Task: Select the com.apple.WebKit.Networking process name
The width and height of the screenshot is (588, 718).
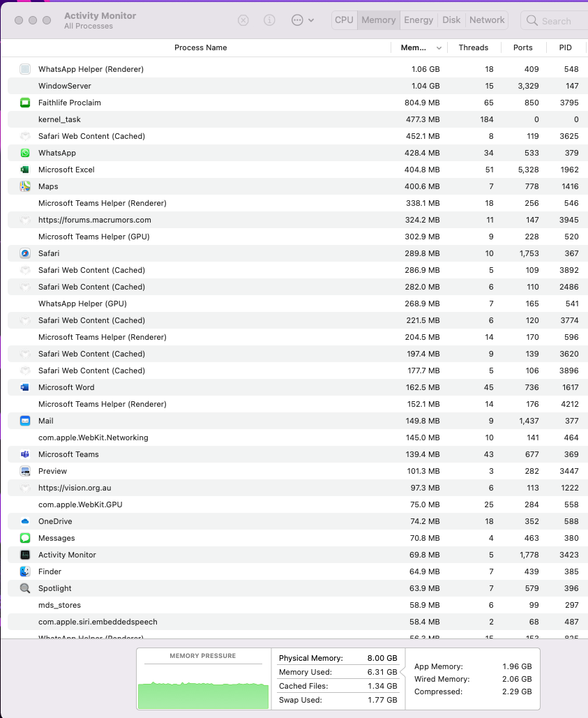Action: (x=93, y=437)
